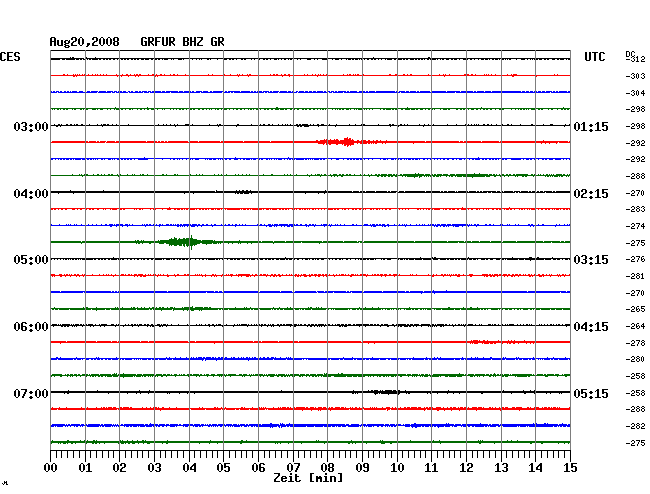The image size is (650, 494).
Task: Click the 04 minute axis label
Action: pyautogui.click(x=189, y=468)
